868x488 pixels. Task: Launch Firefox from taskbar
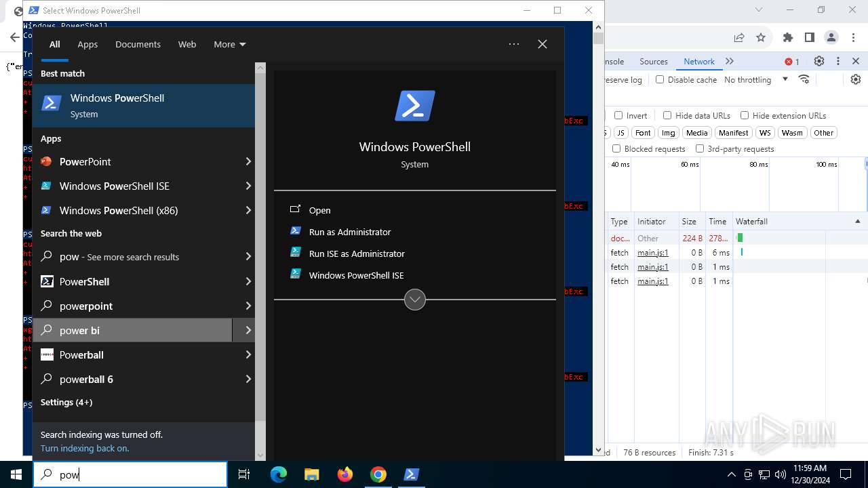(x=345, y=474)
